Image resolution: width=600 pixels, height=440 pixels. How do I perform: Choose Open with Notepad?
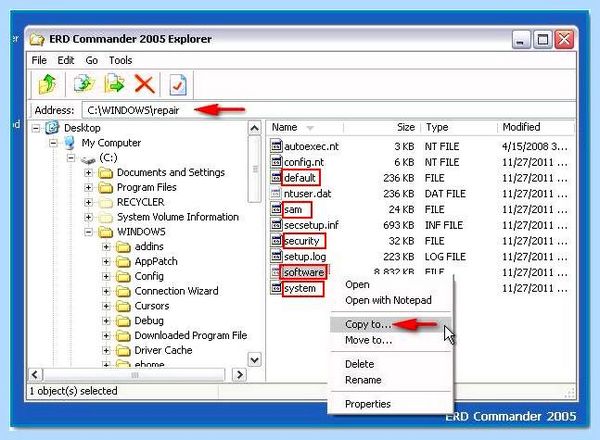click(x=390, y=300)
